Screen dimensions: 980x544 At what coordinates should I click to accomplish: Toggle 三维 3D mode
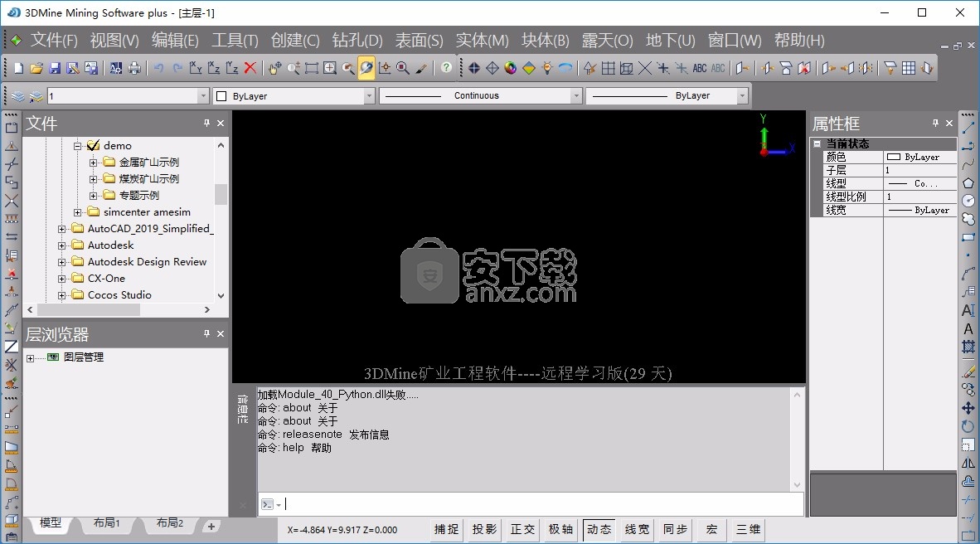click(748, 530)
